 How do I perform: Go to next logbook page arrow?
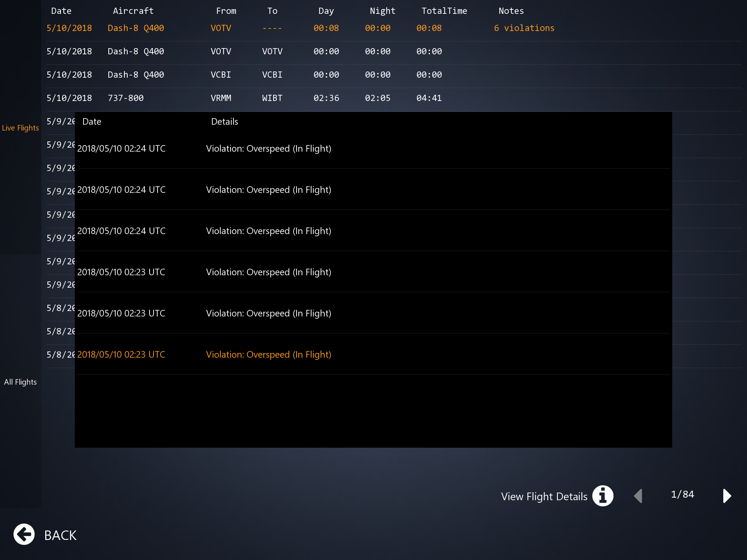point(727,496)
